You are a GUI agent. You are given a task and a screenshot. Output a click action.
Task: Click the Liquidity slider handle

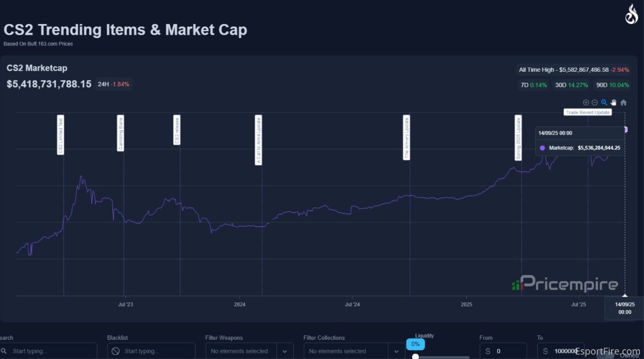[415, 356]
